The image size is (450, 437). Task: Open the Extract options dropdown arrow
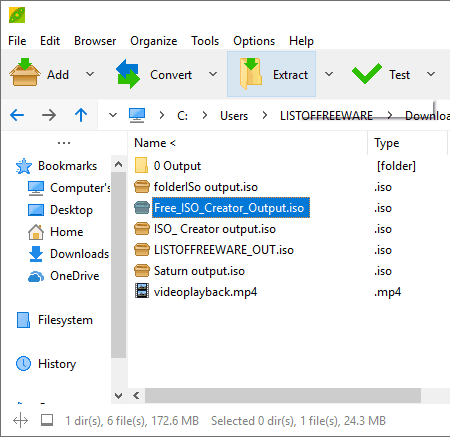[x=329, y=74]
